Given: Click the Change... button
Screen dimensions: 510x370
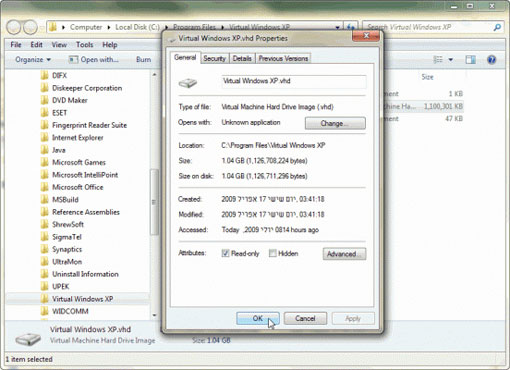Looking at the screenshot, I should pos(335,123).
